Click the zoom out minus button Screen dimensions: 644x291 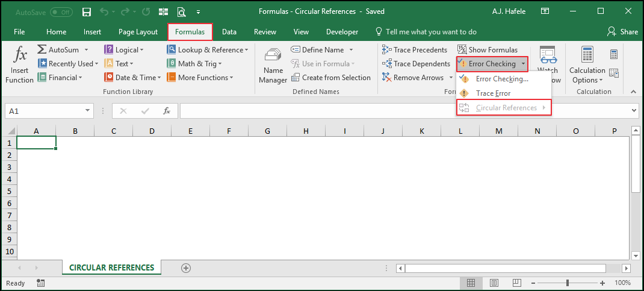(x=532, y=283)
